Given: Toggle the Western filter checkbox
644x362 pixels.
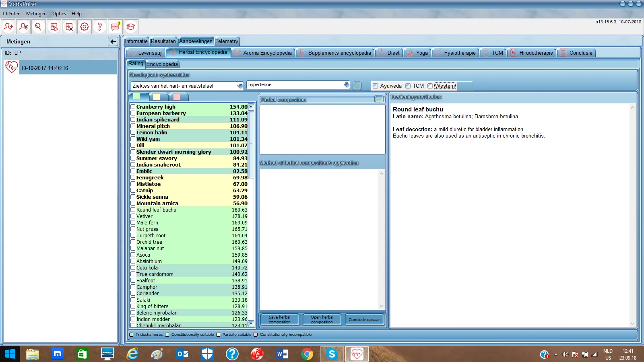Looking at the screenshot, I should tap(430, 86).
